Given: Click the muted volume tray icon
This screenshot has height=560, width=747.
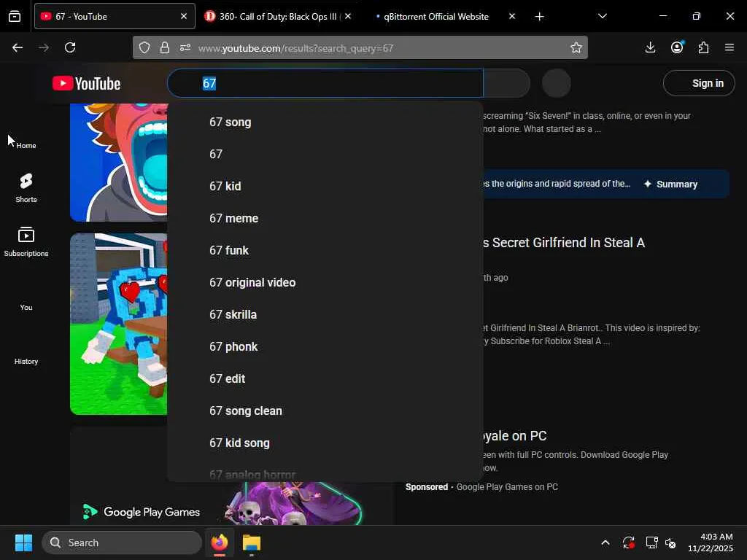Looking at the screenshot, I should (x=670, y=542).
